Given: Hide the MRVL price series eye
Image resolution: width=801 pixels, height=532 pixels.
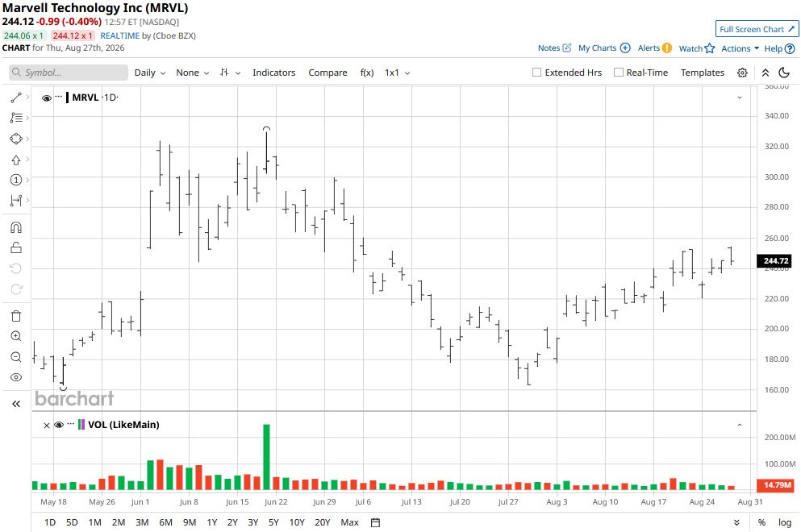Looking at the screenshot, I should point(47,98).
